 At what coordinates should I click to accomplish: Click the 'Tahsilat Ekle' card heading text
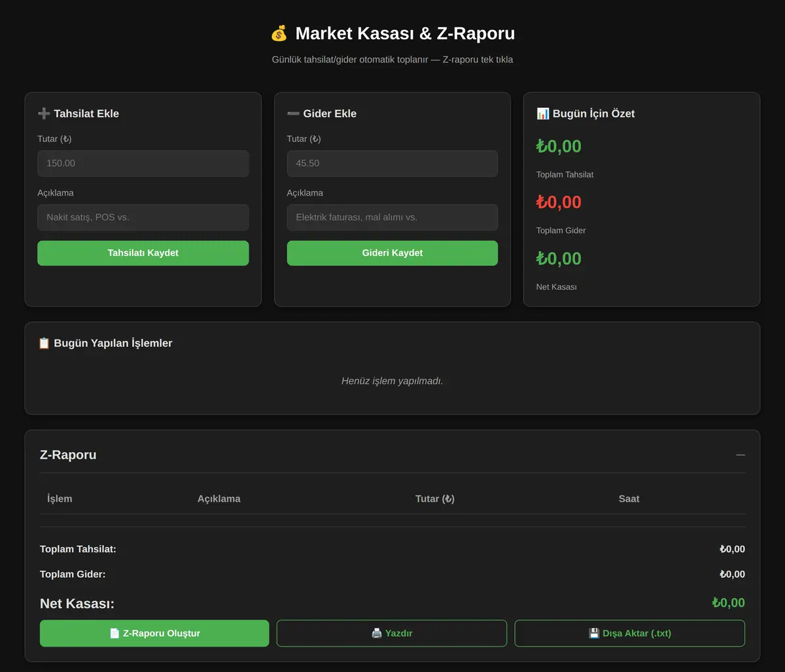86,114
